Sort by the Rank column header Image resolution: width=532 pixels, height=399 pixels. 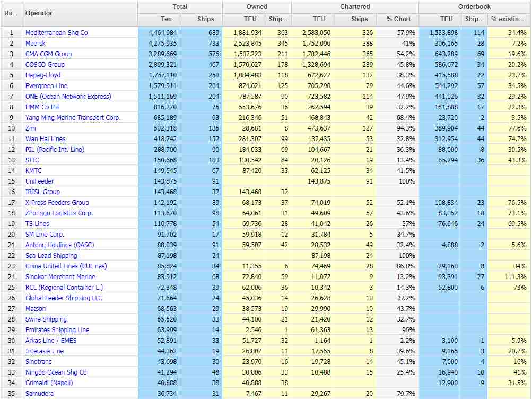click(11, 13)
